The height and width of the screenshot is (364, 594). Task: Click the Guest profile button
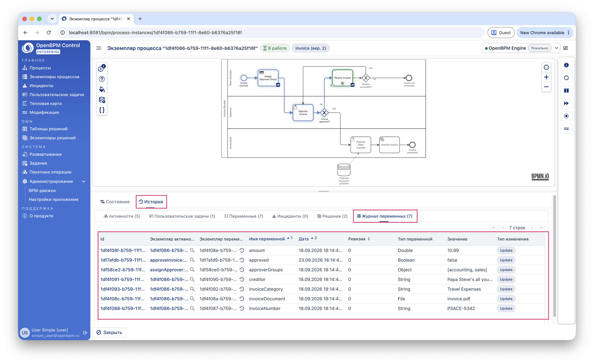click(x=501, y=33)
